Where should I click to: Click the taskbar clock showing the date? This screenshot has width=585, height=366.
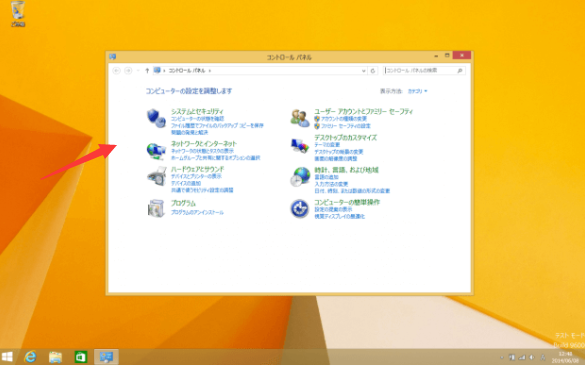coord(565,357)
